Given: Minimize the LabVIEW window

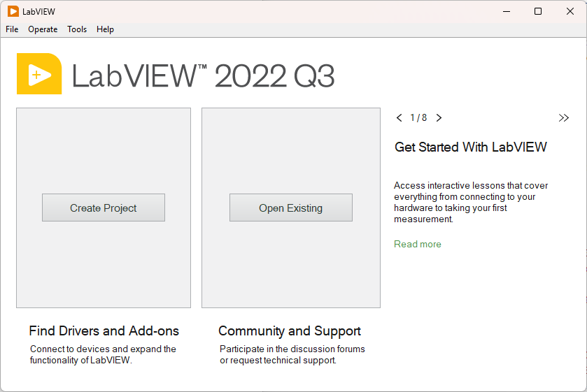Looking at the screenshot, I should pos(506,11).
